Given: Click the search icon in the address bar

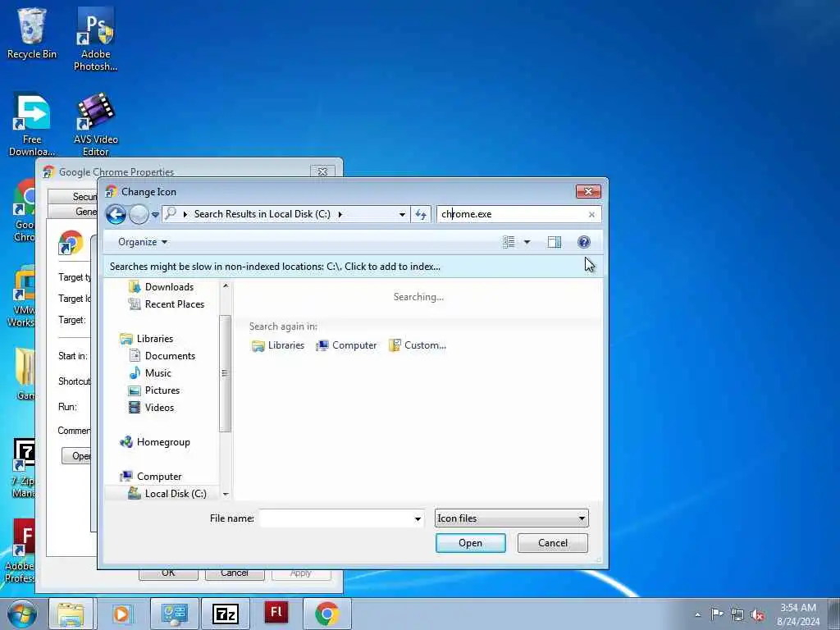Looking at the screenshot, I should pyautogui.click(x=171, y=214).
